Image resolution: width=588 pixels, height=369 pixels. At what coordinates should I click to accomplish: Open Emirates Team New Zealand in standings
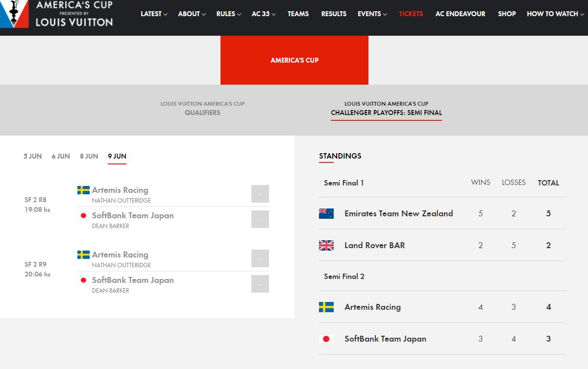coord(398,213)
